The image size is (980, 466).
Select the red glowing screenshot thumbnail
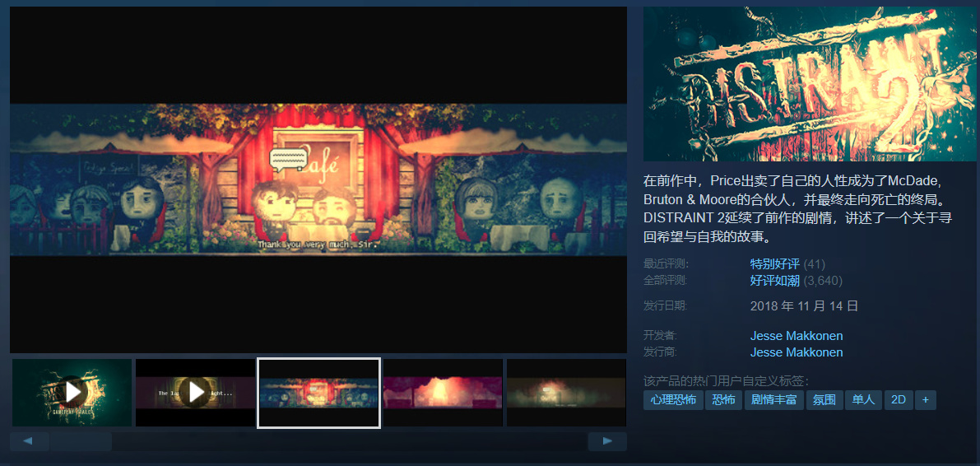(x=443, y=393)
